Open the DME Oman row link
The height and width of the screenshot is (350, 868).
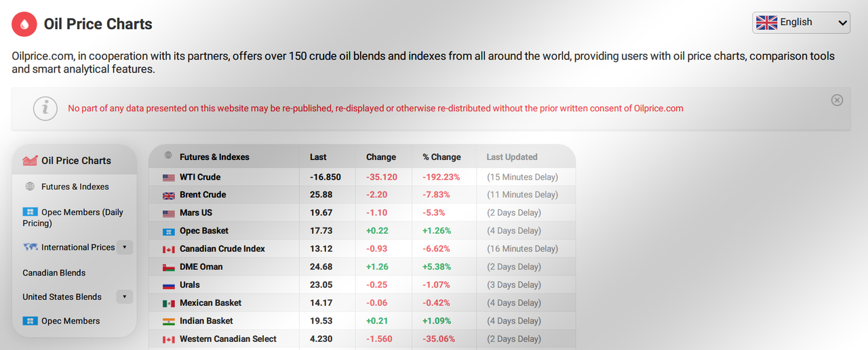201,267
